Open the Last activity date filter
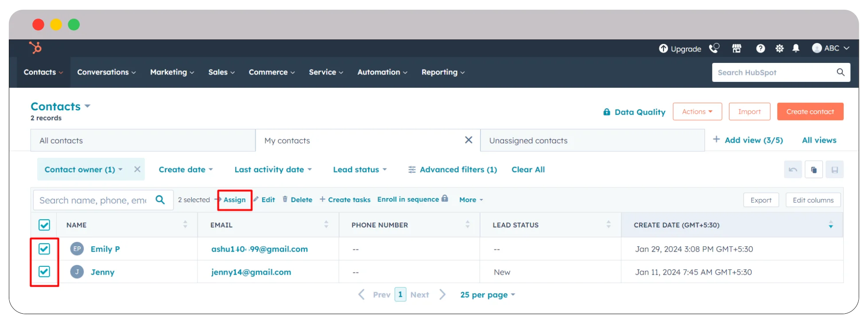The width and height of the screenshot is (868, 323). 273,169
